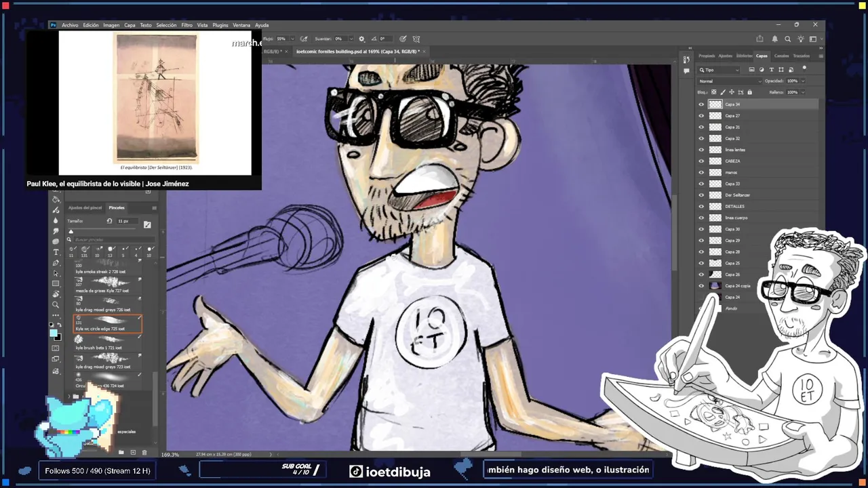Hide the CABEZA layer
The height and width of the screenshot is (488, 868).
pyautogui.click(x=701, y=161)
